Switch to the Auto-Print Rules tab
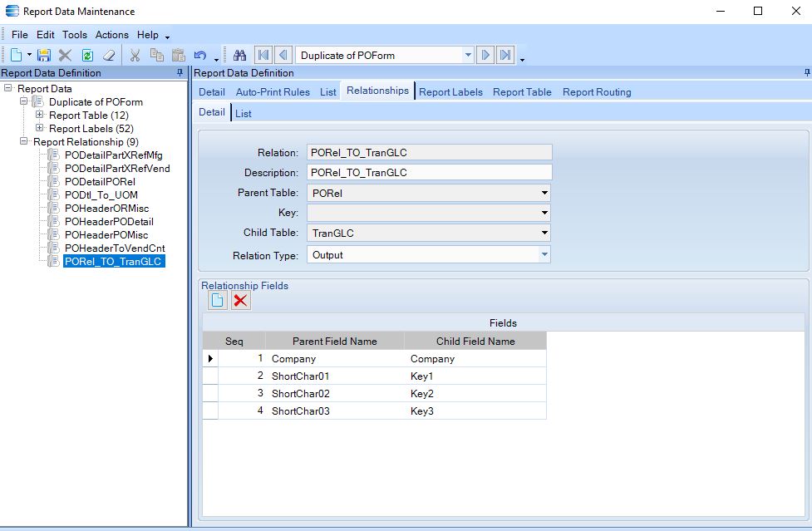The height and width of the screenshot is (531, 812). 273,92
